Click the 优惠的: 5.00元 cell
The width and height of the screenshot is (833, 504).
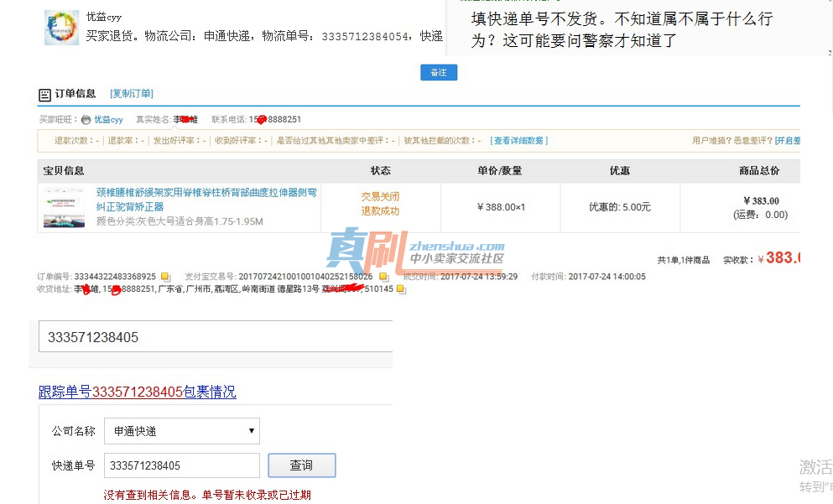point(620,207)
